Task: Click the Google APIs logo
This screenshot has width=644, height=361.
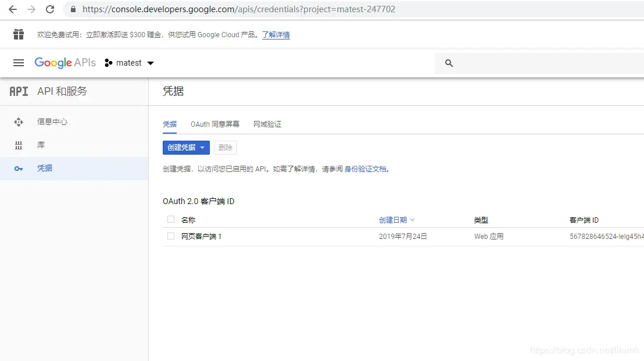Action: click(65, 63)
